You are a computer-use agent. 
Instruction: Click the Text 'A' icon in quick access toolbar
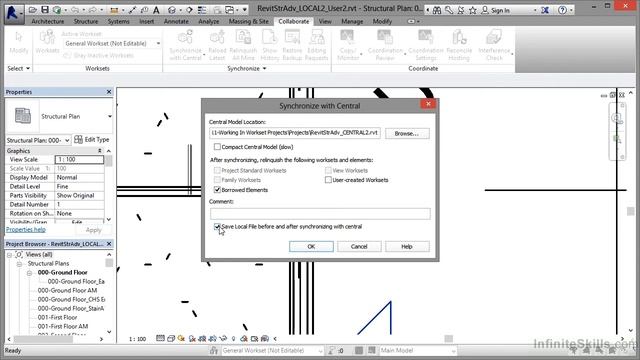point(156,9)
